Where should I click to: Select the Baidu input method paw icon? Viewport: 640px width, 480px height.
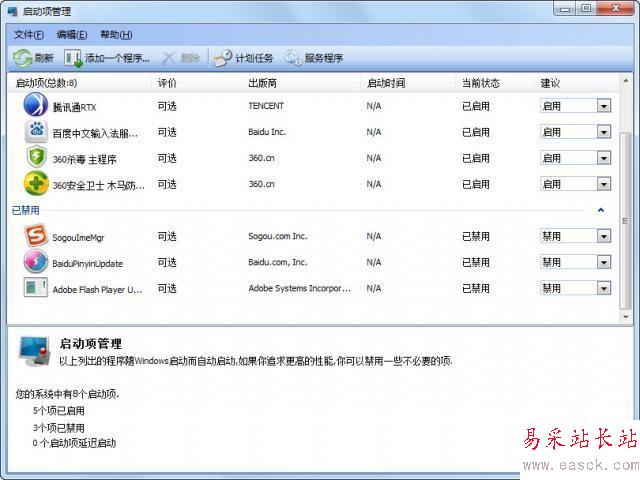pyautogui.click(x=36, y=131)
